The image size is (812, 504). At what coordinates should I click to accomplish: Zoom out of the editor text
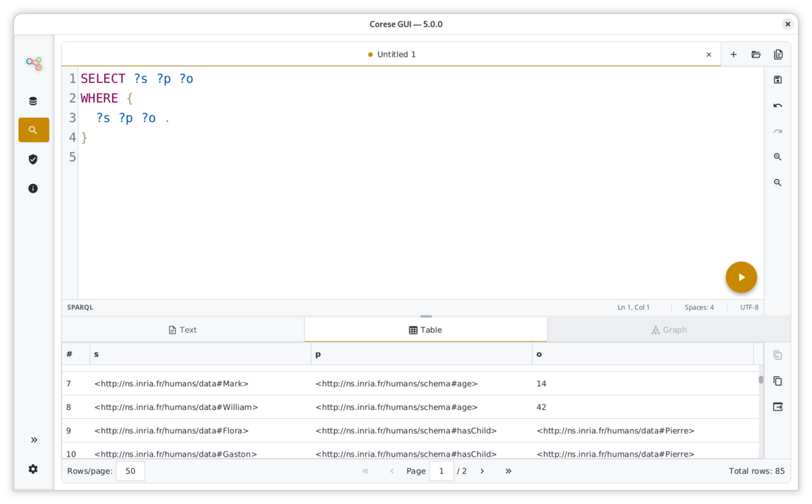tap(778, 182)
